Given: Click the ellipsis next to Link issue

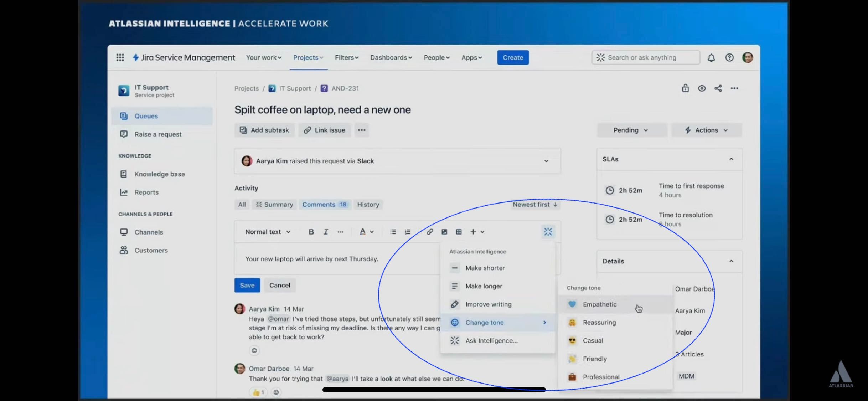Looking at the screenshot, I should tap(362, 130).
